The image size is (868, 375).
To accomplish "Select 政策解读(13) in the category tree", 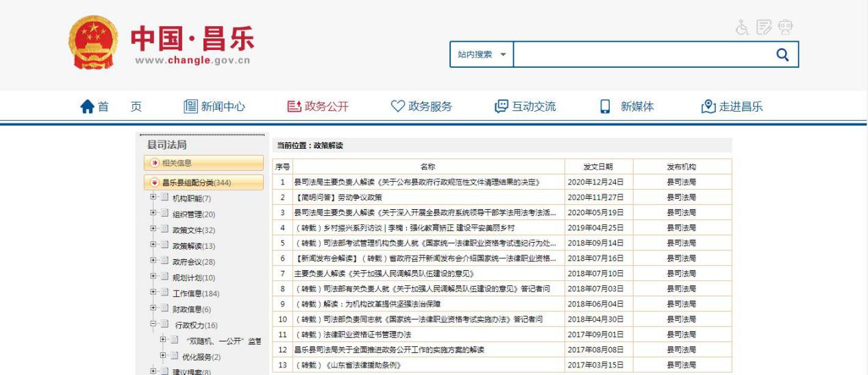I will [193, 246].
